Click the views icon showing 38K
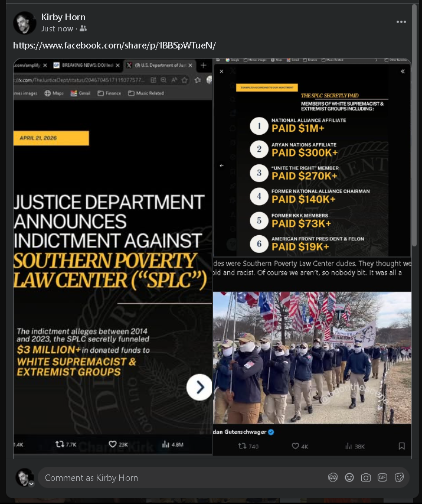Viewport: 422px width, 504px height. pyautogui.click(x=349, y=446)
